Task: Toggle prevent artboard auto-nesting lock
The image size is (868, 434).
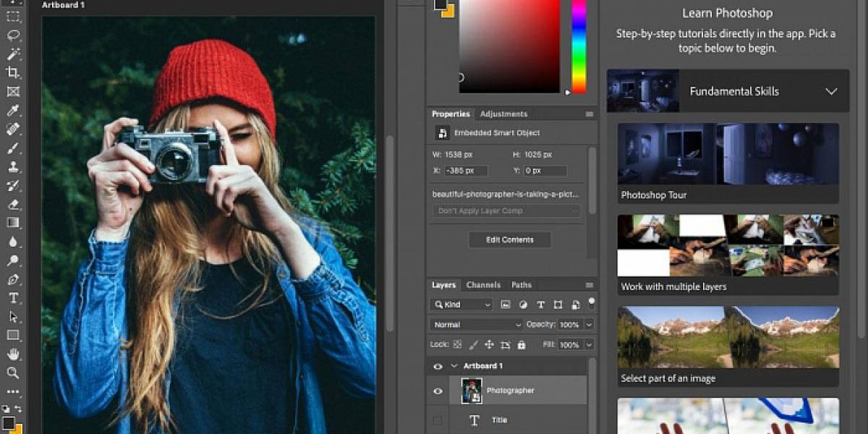Action: click(505, 345)
